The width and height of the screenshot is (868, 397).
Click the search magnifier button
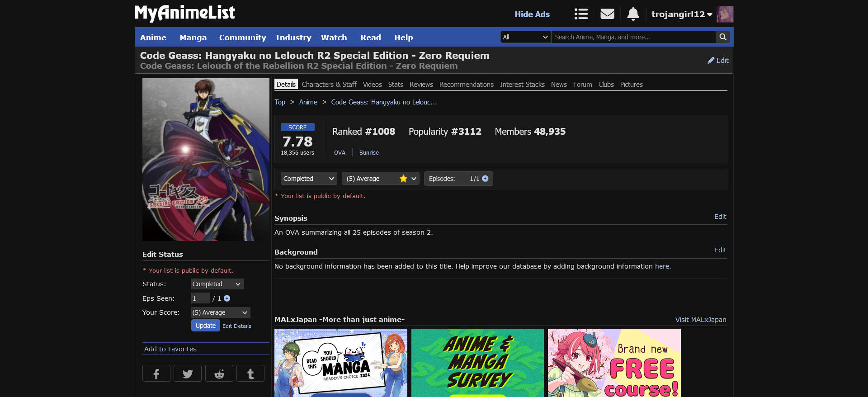[x=723, y=37]
